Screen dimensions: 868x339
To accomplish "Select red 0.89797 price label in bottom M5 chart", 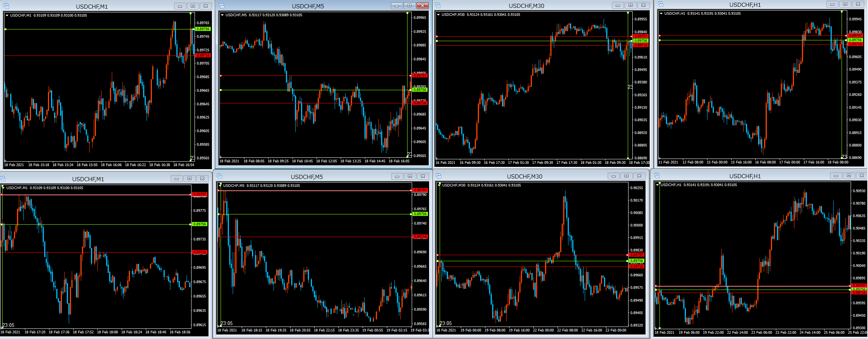I will [x=420, y=190].
